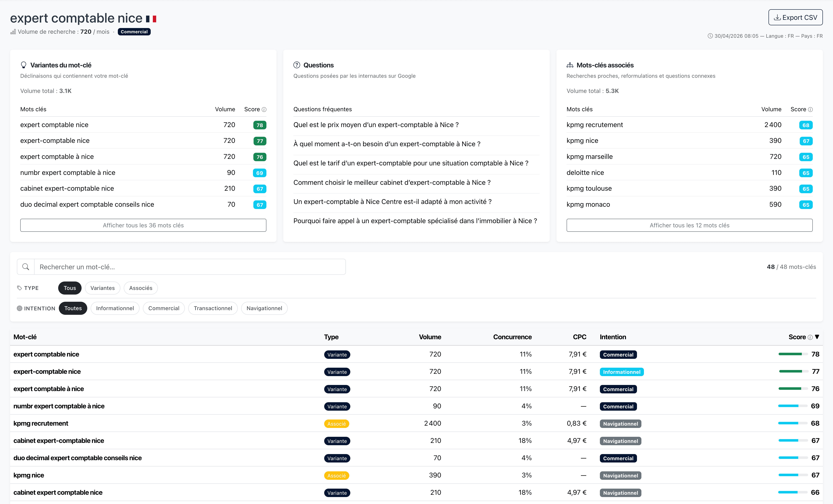The width and height of the screenshot is (833, 504).
Task: Focus the Rechercher un mot-clé field
Action: pos(189,267)
